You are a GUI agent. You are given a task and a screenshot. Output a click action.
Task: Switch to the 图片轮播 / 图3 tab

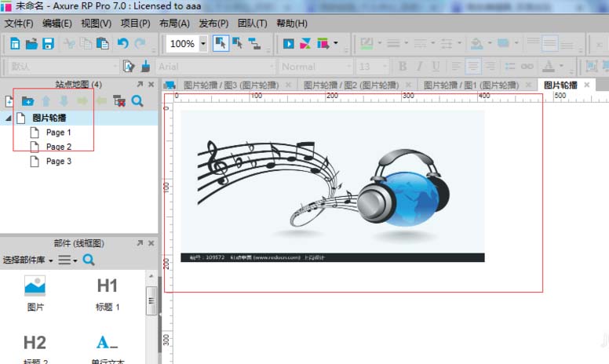tap(231, 85)
